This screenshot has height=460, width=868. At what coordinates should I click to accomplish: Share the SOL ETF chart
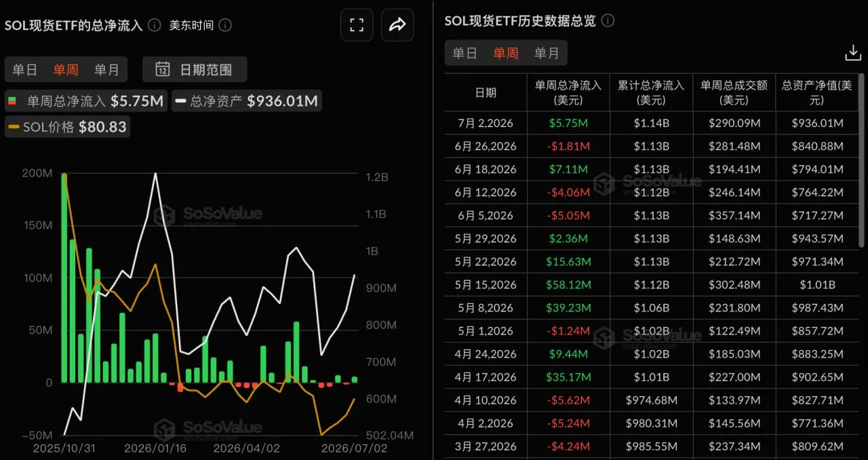397,25
